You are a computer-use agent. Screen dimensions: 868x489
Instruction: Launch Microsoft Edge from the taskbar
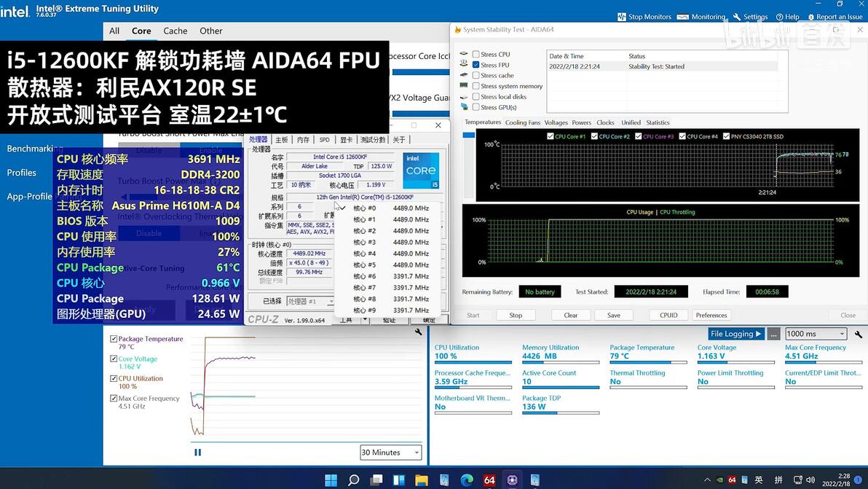click(467, 480)
